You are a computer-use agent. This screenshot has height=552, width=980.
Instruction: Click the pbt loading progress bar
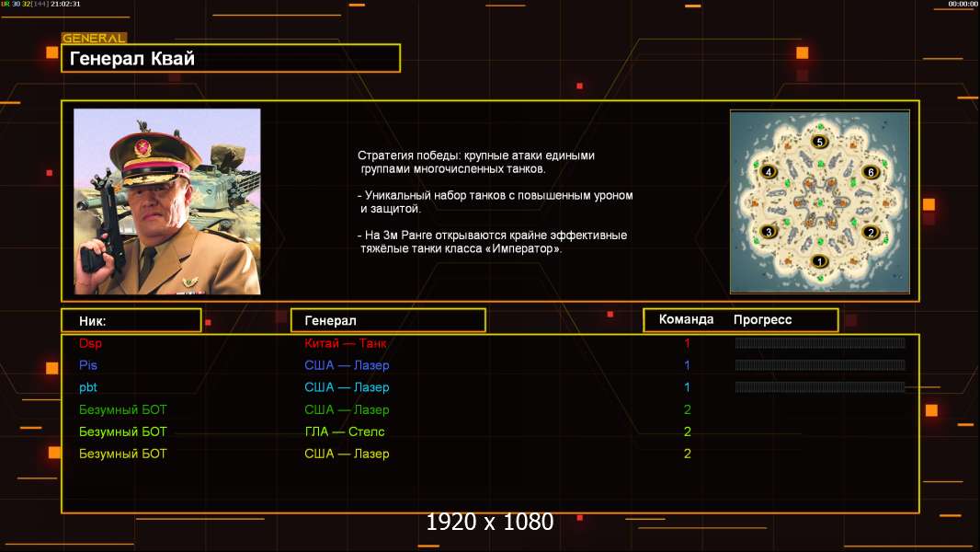point(819,387)
